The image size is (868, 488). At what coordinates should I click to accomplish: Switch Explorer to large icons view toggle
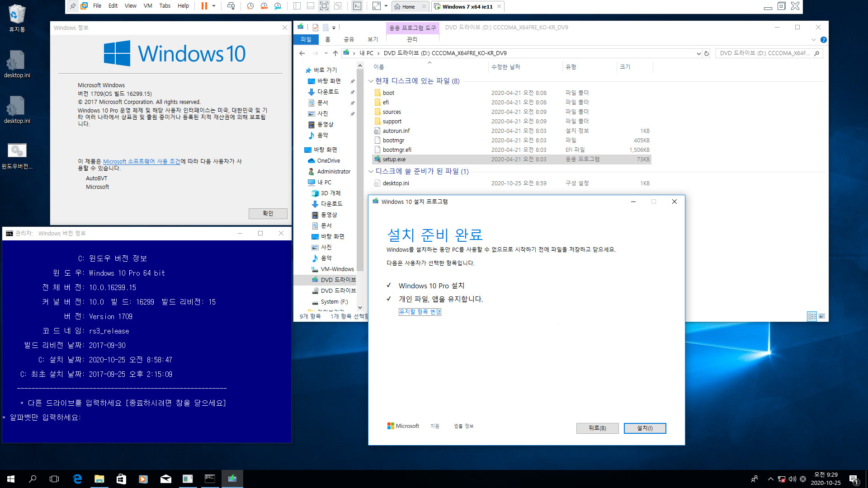click(822, 316)
